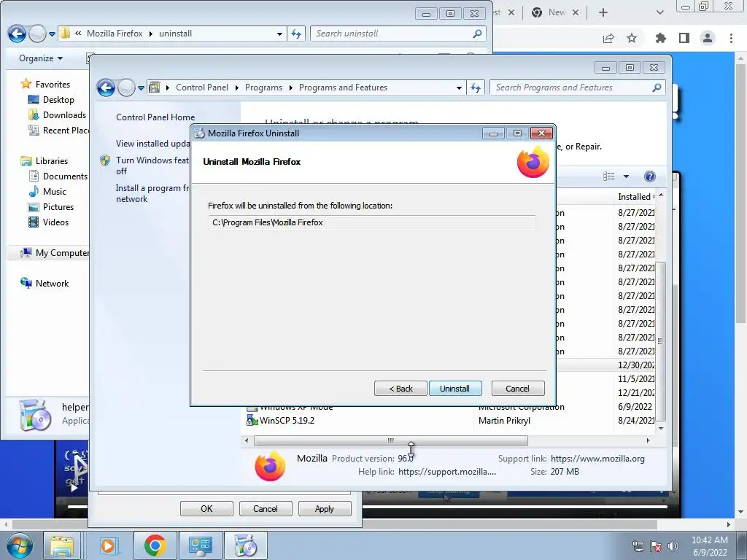Viewport: 747px width, 560px height.
Task: Open the https://www.mozilla.org support link
Action: [x=597, y=459]
